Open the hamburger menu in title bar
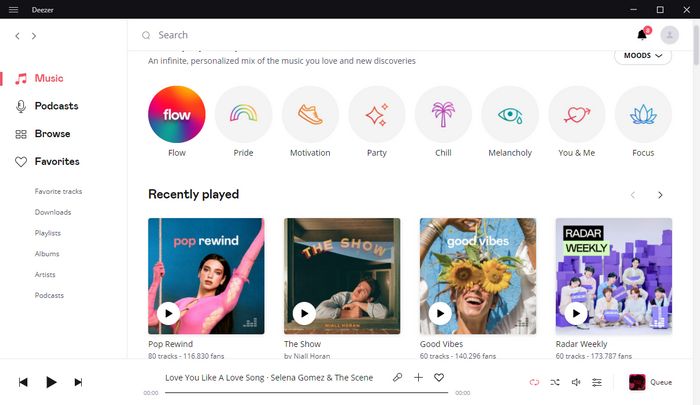This screenshot has height=405, width=700. pos(13,9)
